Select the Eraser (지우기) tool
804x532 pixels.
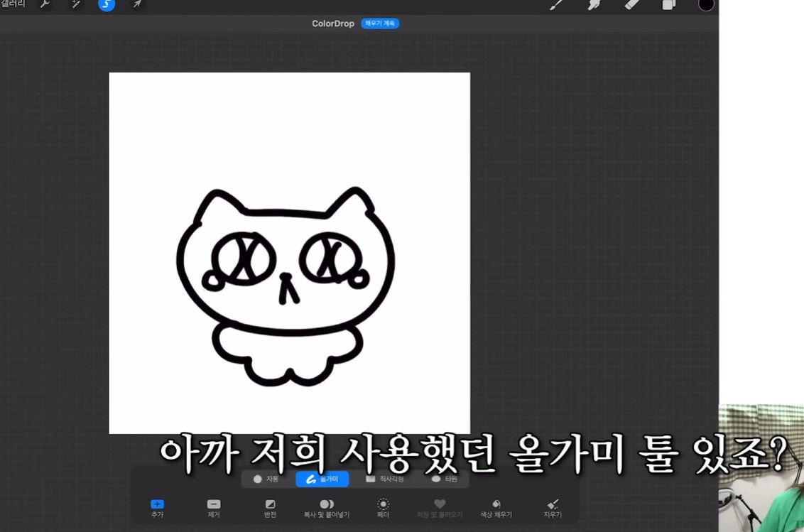click(x=631, y=5)
